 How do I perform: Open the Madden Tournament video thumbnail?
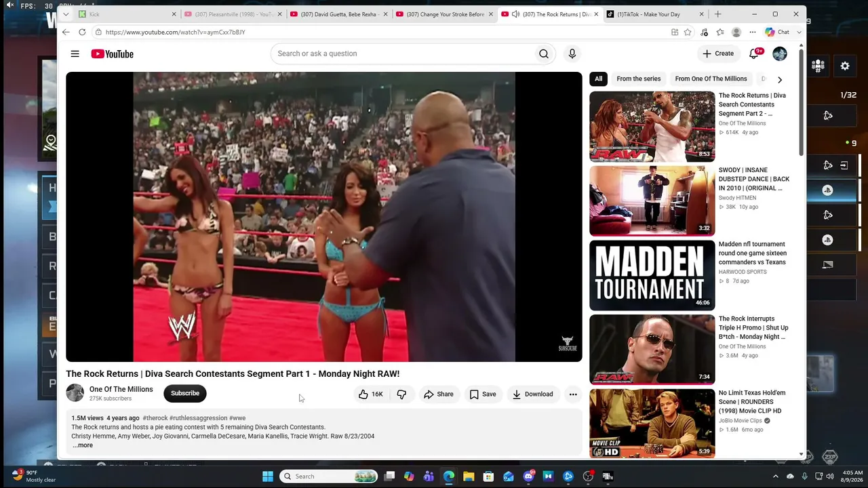coord(652,275)
